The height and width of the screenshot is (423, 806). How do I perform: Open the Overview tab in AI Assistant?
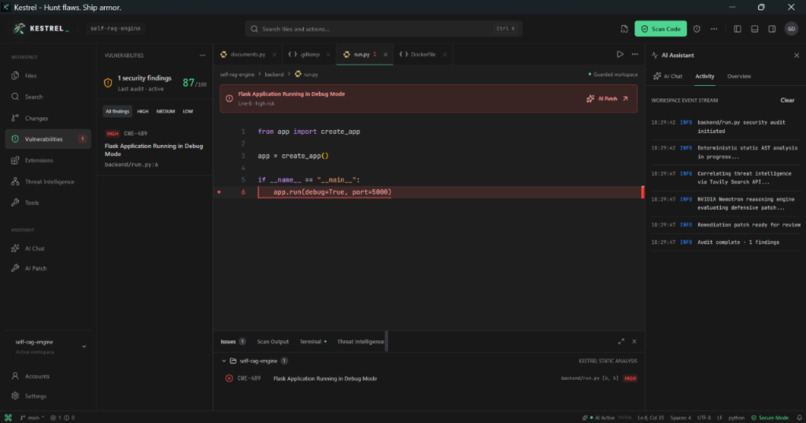[739, 76]
